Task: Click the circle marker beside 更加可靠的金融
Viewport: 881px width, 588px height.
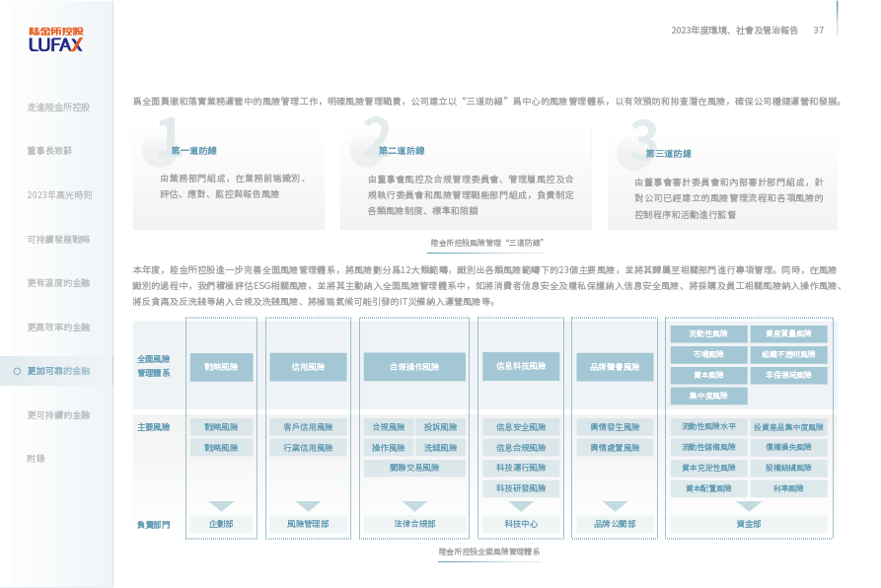Action: (17, 371)
